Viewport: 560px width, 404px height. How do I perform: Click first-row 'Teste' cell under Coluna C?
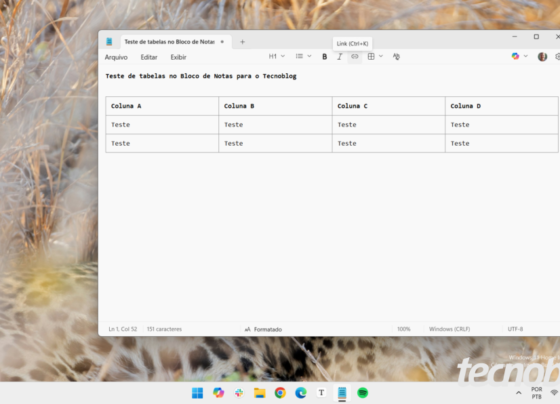pos(389,125)
